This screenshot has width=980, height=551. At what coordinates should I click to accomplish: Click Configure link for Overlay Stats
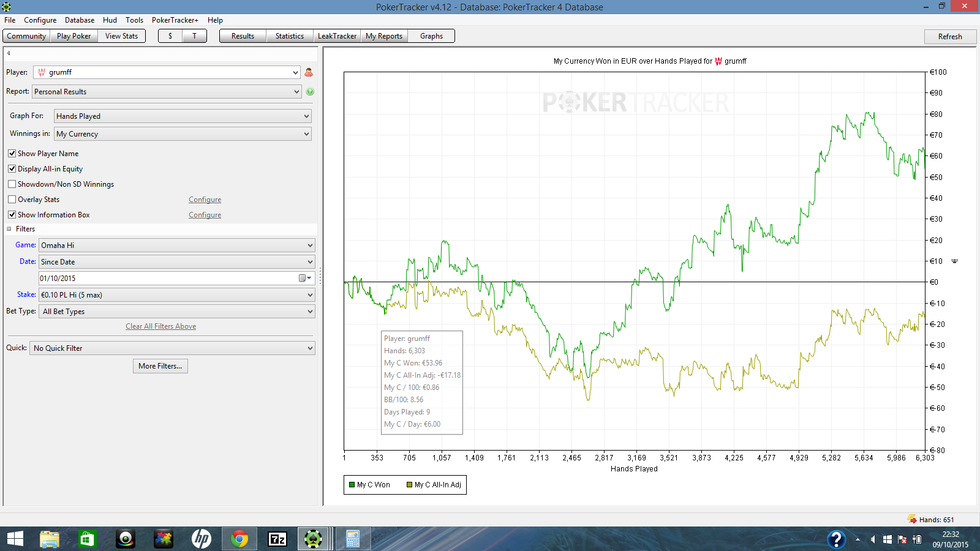[x=205, y=200]
